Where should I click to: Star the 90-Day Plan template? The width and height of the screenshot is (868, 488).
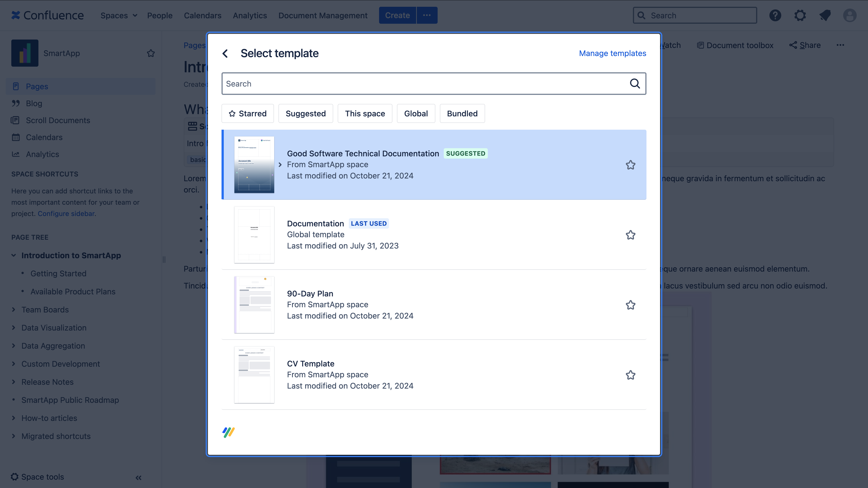pos(630,305)
